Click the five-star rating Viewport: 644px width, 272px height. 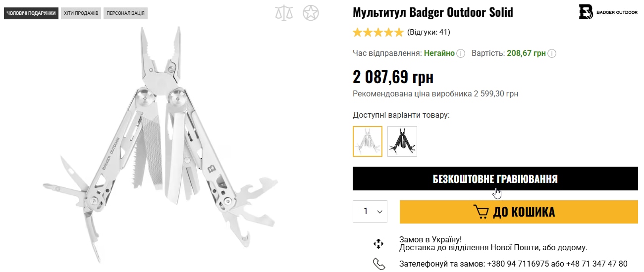[x=378, y=33]
